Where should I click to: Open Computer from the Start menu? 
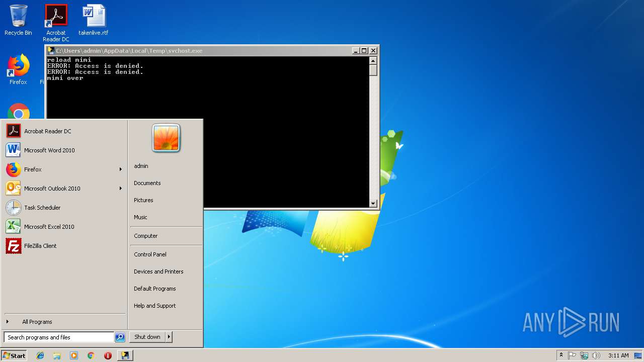tap(146, 236)
